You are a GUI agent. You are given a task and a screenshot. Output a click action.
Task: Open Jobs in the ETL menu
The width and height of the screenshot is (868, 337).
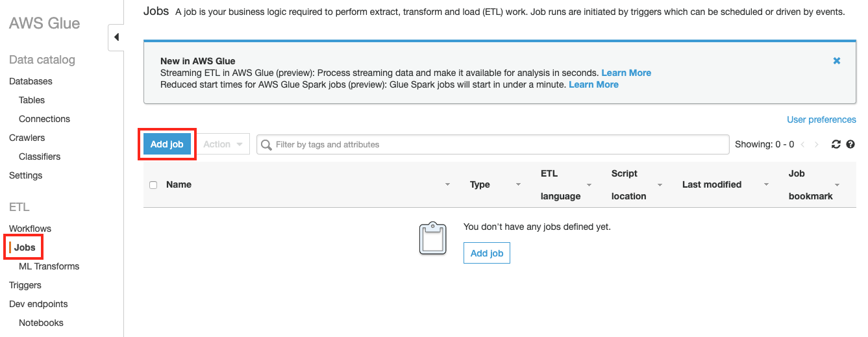click(25, 247)
